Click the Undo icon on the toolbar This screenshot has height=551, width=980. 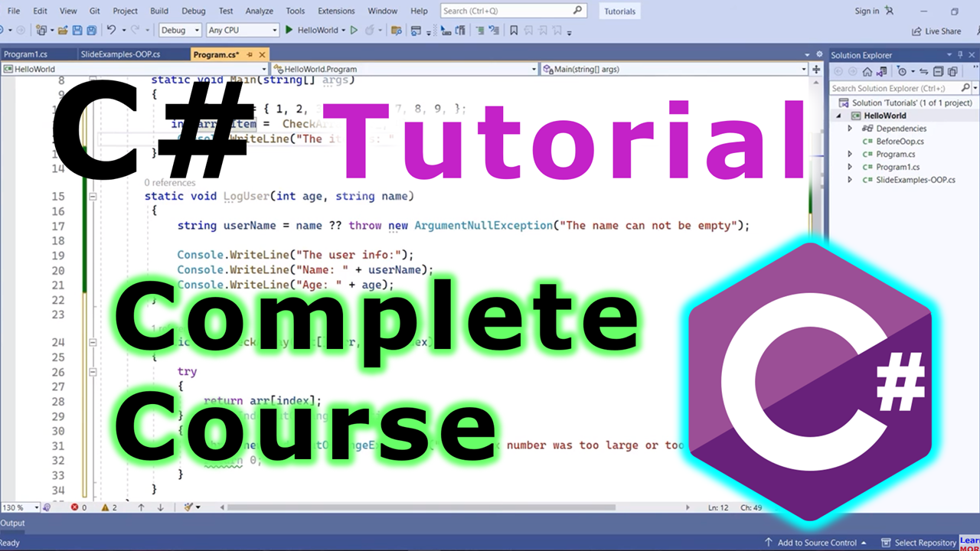[x=112, y=31]
